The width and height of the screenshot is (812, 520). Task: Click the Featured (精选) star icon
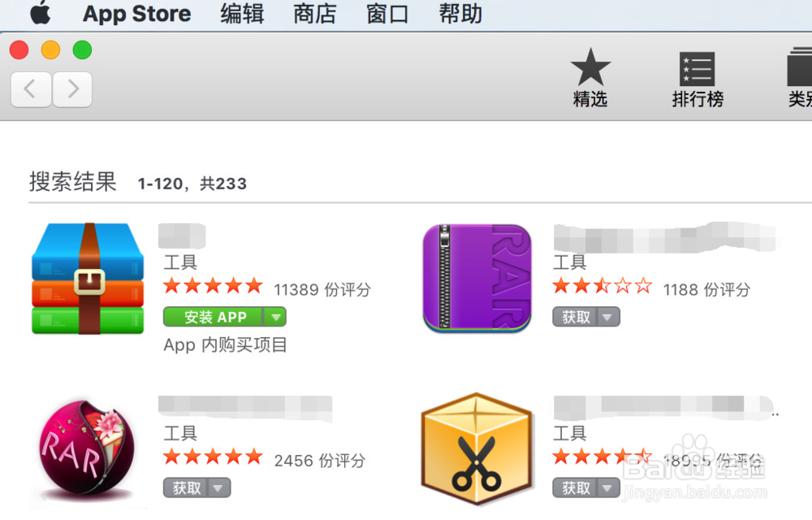[590, 69]
